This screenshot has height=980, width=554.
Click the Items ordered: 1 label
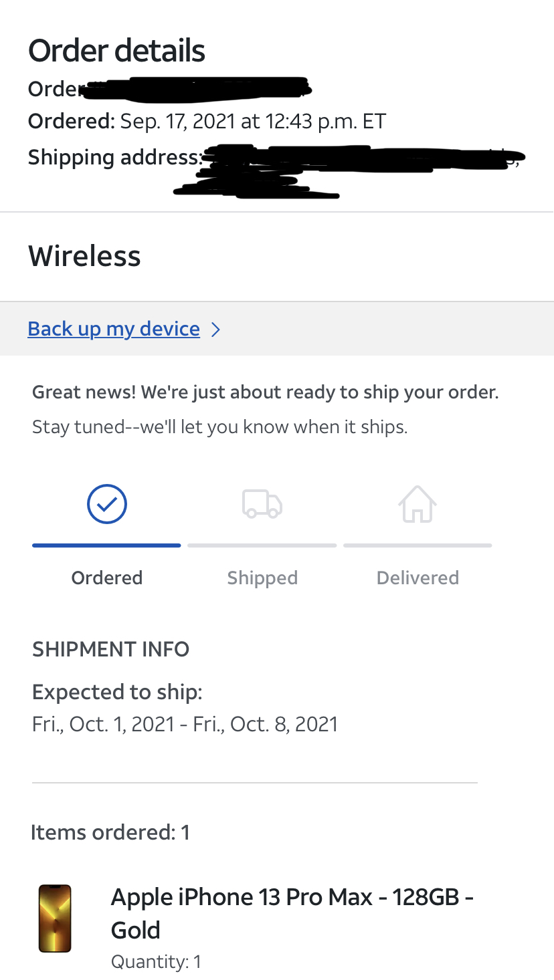(x=110, y=832)
